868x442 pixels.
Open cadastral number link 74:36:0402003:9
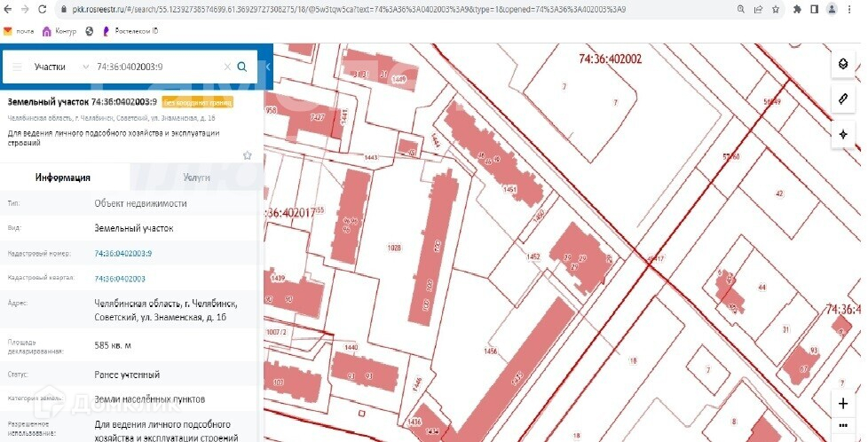(x=123, y=254)
